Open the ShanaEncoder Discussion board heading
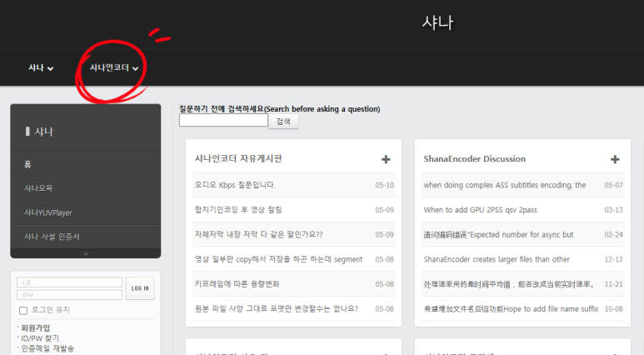 click(474, 158)
